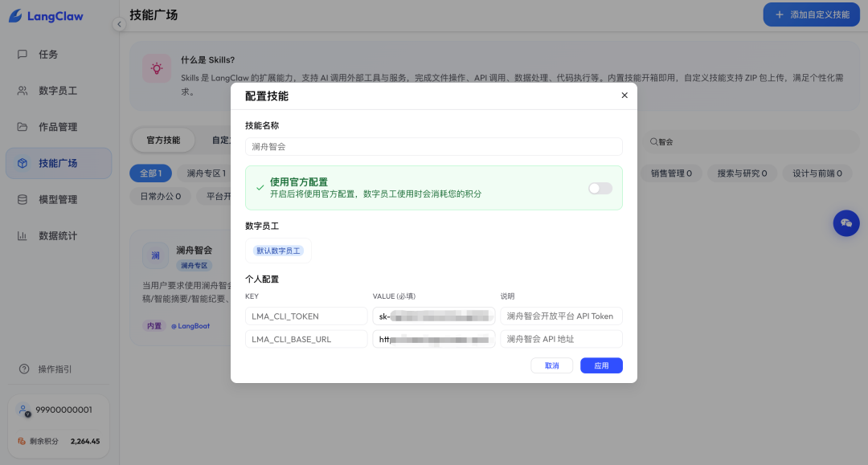Click the plus icon in 添加自定义技能
This screenshot has width=868, height=465.
pos(780,14)
